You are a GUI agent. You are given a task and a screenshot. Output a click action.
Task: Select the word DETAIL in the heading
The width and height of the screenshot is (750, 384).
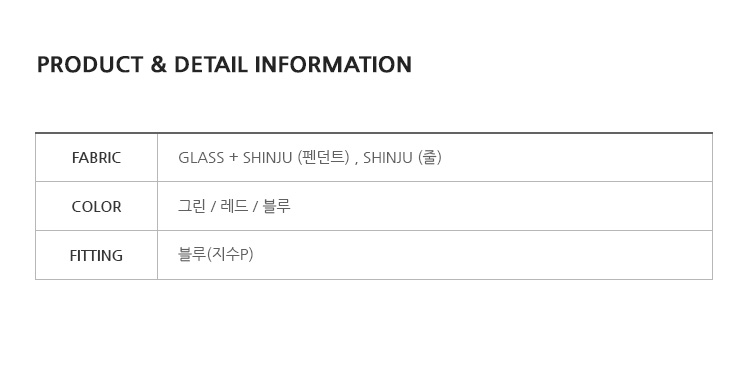pyautogui.click(x=210, y=65)
